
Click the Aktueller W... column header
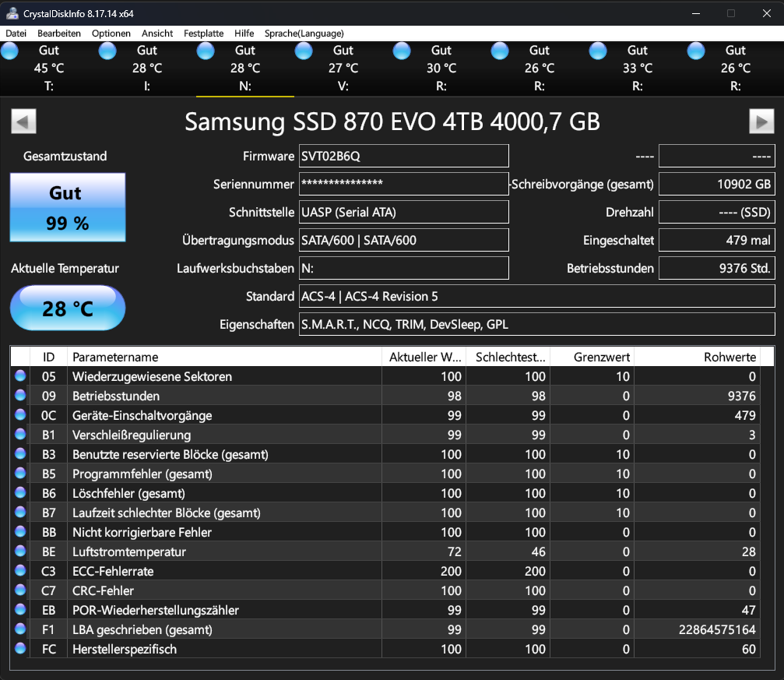pyautogui.click(x=424, y=357)
